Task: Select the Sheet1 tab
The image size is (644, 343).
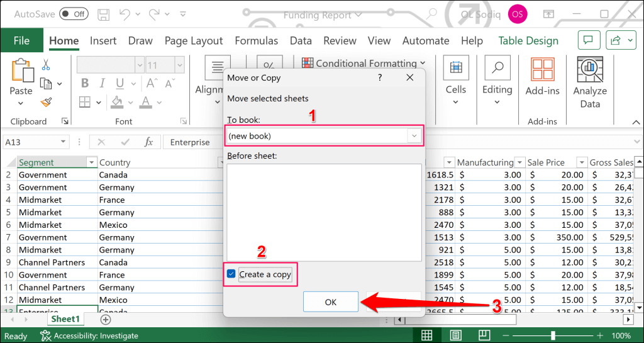Action: tap(65, 318)
